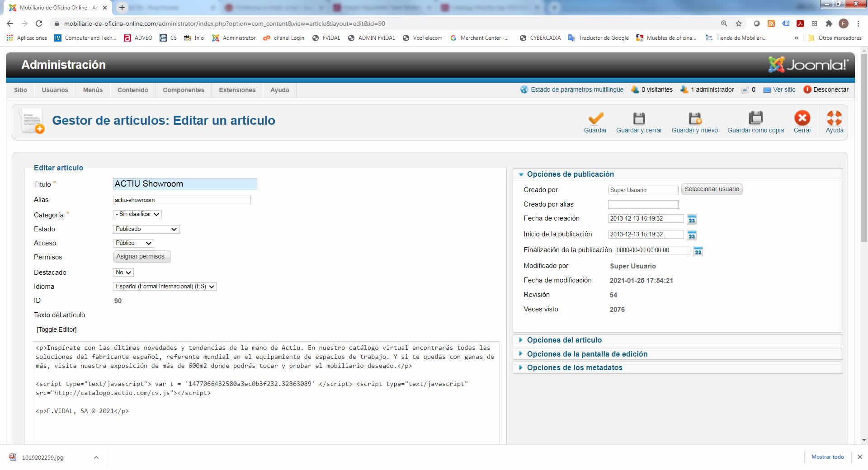
Task: Click Finalización de la publicación date field
Action: click(652, 250)
